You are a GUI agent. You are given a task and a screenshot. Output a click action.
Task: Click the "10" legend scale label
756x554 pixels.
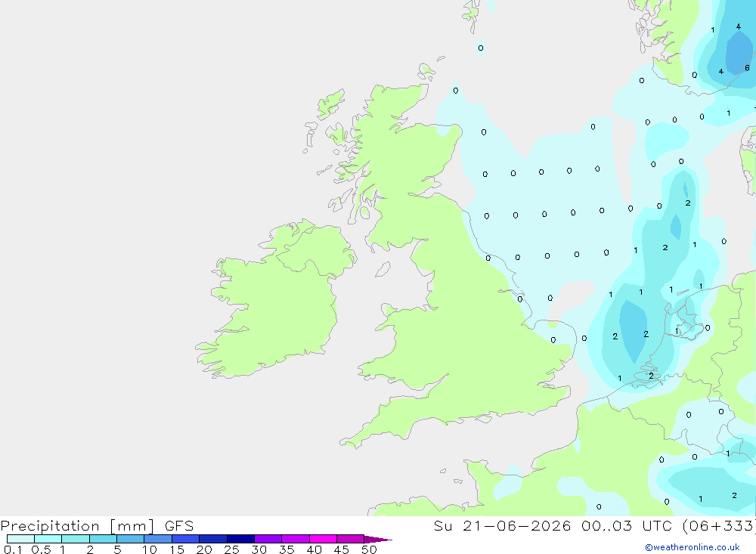point(150,549)
